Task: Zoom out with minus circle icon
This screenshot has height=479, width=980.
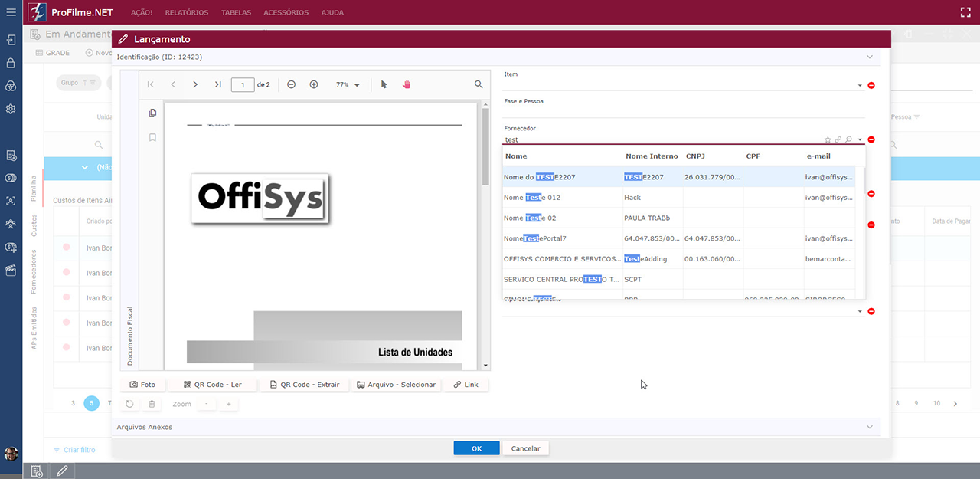Action: pyautogui.click(x=291, y=84)
